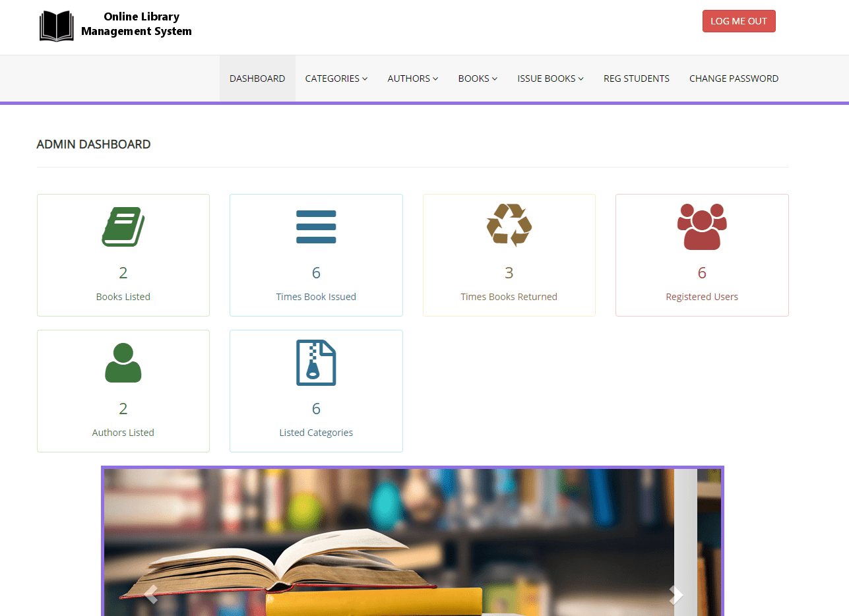Viewport: 849px width, 616px height.
Task: Click the red Registered Users group icon
Action: point(702,227)
